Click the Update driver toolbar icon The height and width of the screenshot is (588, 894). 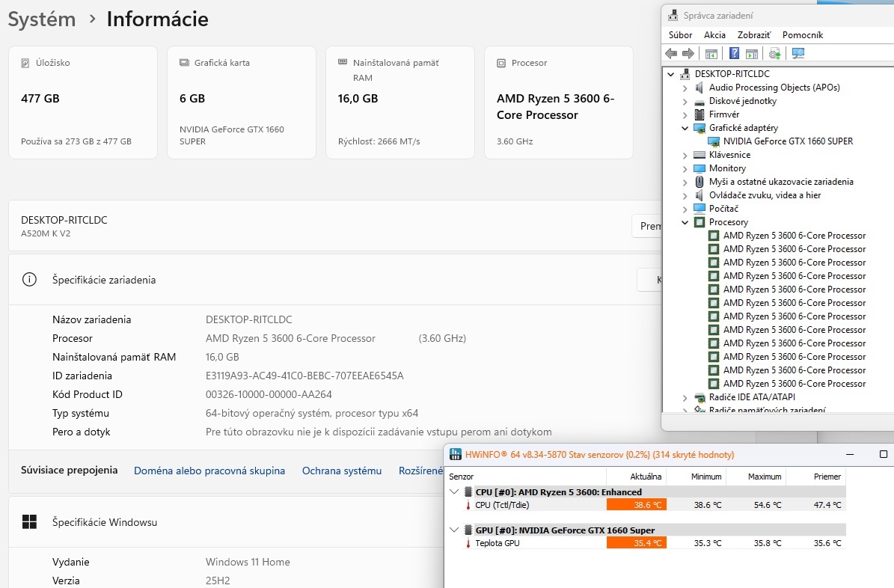point(774,53)
